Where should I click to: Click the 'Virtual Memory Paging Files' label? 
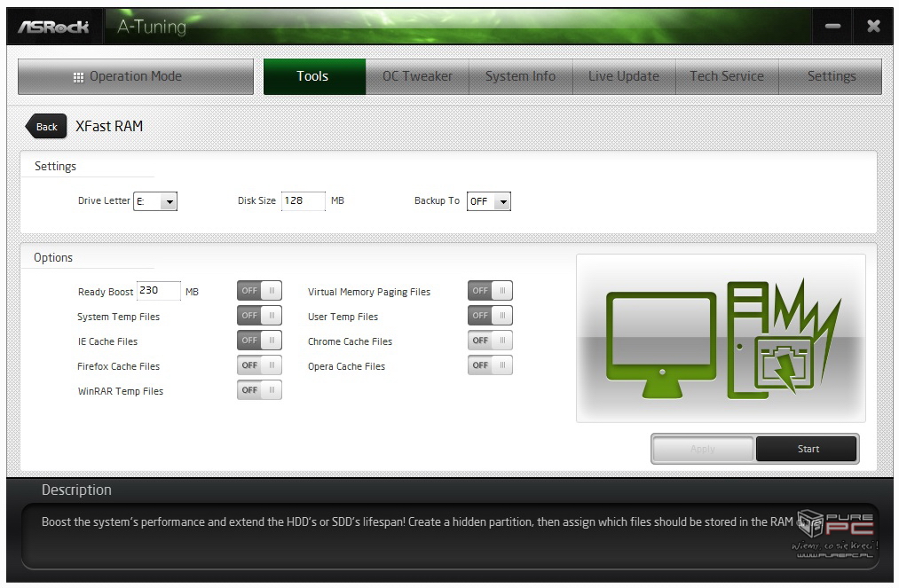[x=368, y=292]
